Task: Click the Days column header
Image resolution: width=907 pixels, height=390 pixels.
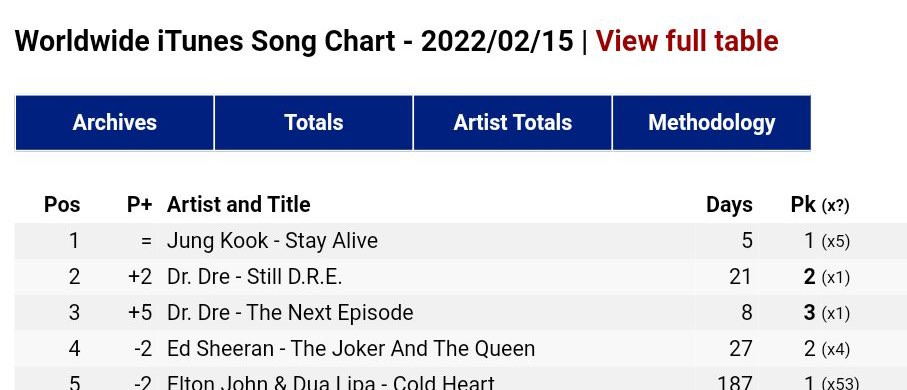Action: coord(729,205)
